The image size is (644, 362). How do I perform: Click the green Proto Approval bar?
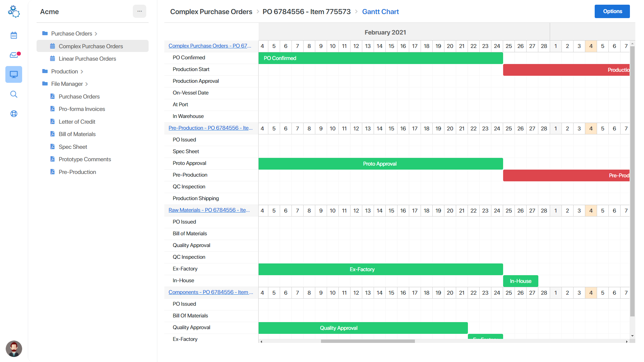coord(380,164)
